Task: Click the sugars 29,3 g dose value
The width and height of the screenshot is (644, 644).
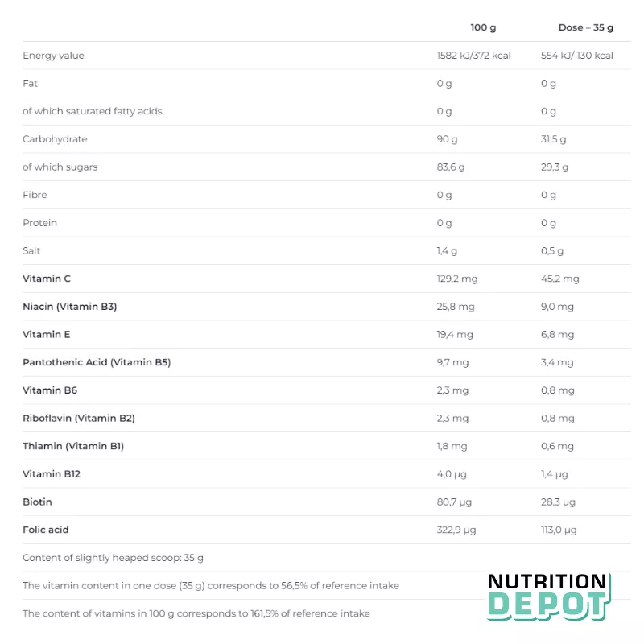Action: pos(555,167)
